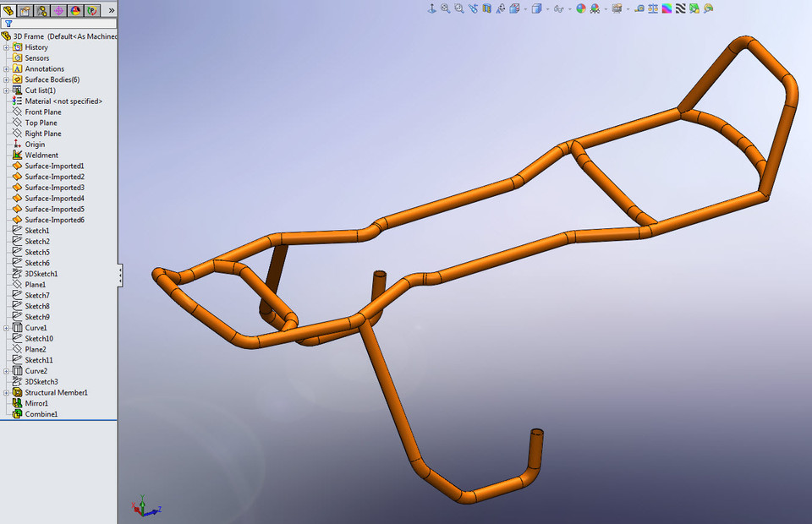The width and height of the screenshot is (812, 524).
Task: Click the rainbow color swatch toolbar icon
Action: [667, 7]
